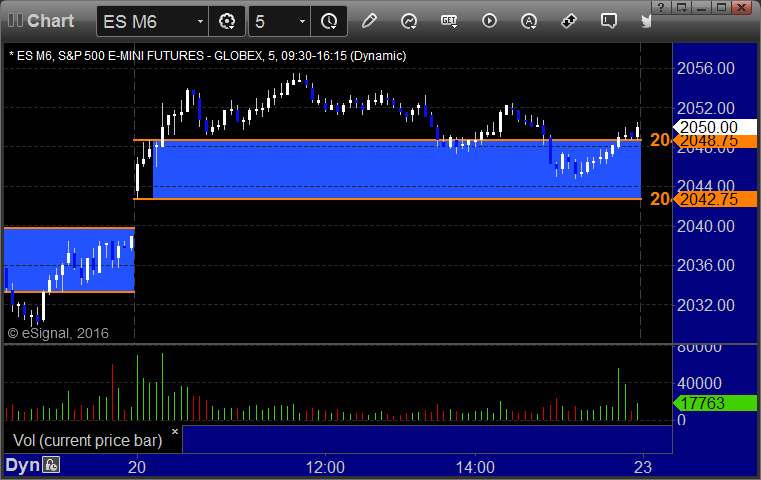The height and width of the screenshot is (480, 761).
Task: Click the date 23 axis label
Action: click(x=643, y=467)
